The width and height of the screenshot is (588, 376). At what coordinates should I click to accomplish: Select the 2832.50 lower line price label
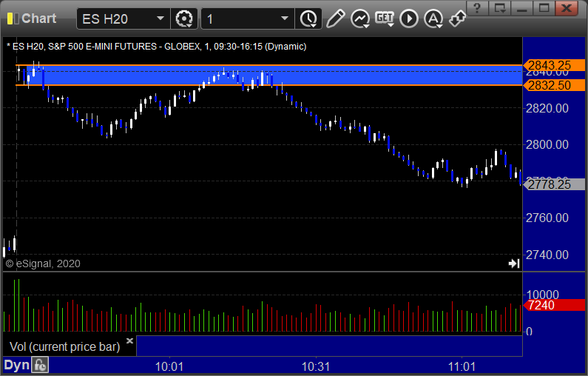(554, 85)
